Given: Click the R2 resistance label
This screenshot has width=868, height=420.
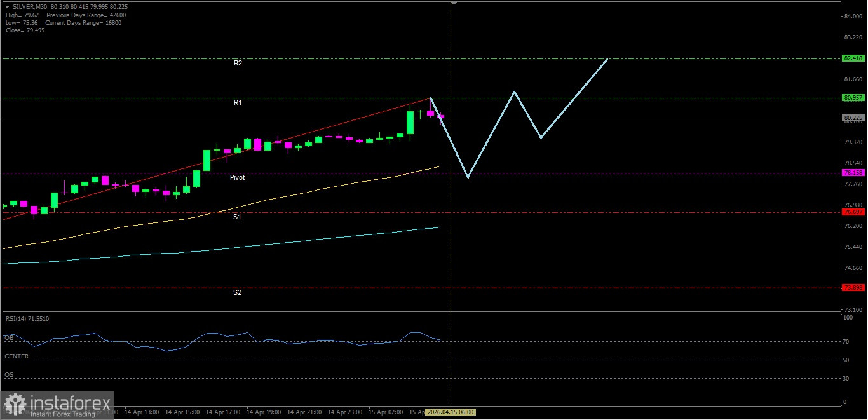Looking at the screenshot, I should coord(238,64).
